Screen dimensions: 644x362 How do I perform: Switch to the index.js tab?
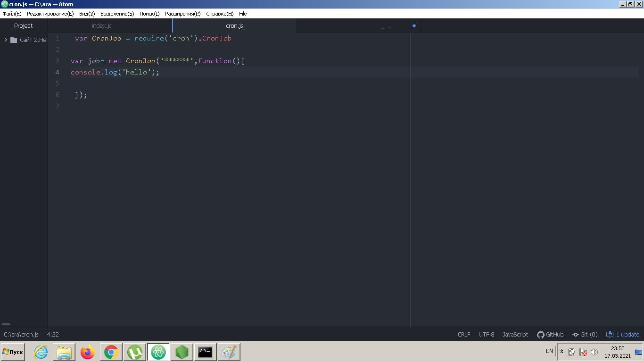pos(102,26)
